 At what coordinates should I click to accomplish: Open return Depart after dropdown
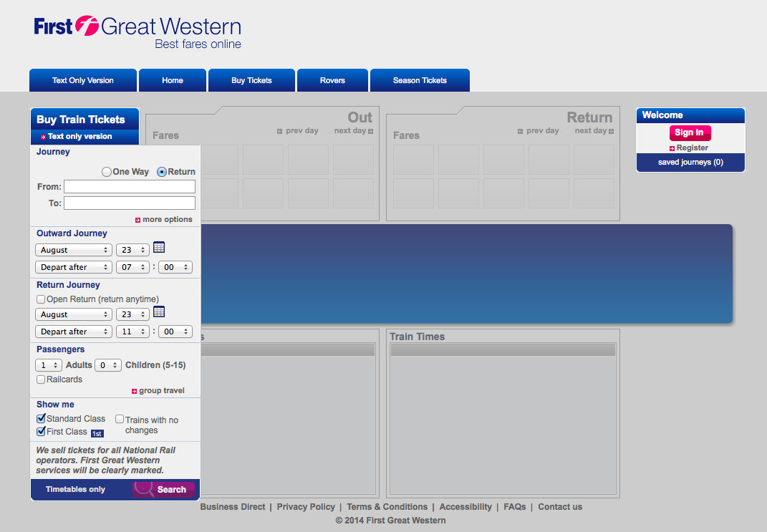[x=74, y=332]
